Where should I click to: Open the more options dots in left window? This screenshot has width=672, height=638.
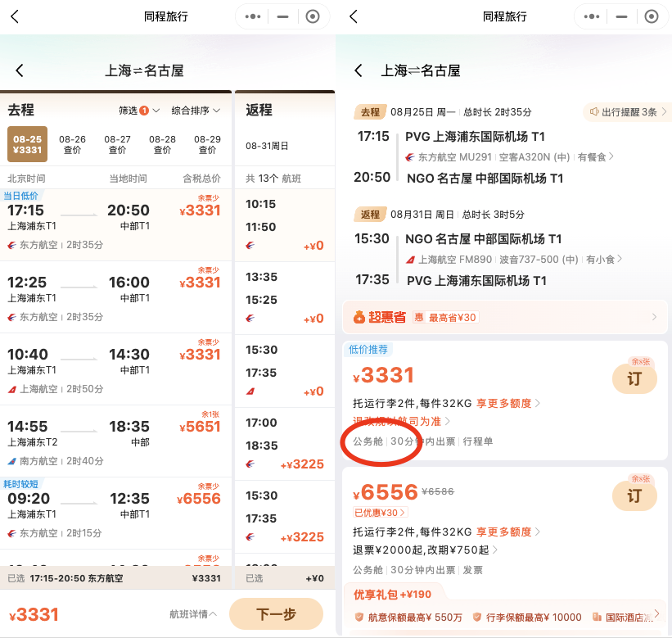tap(252, 16)
